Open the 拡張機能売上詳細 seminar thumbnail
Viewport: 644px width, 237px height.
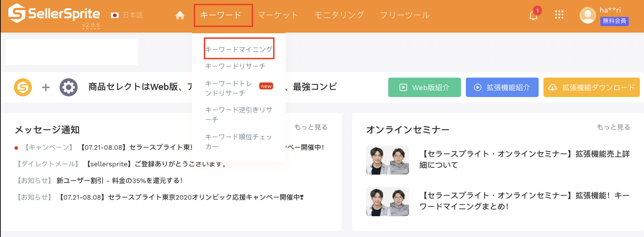tap(388, 160)
